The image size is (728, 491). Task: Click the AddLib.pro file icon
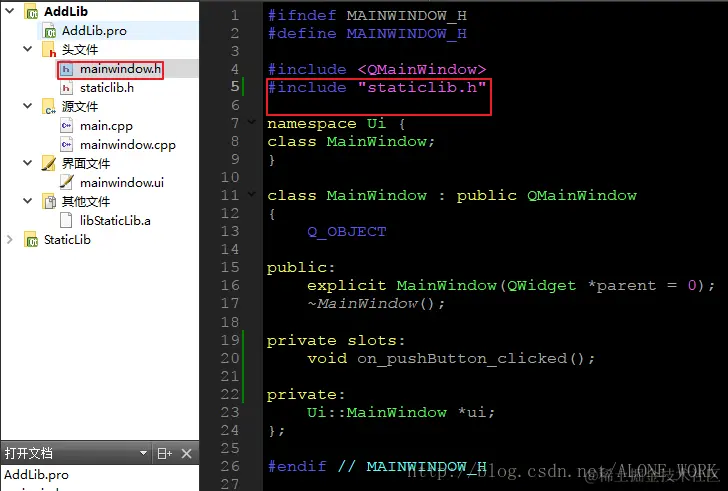49,31
